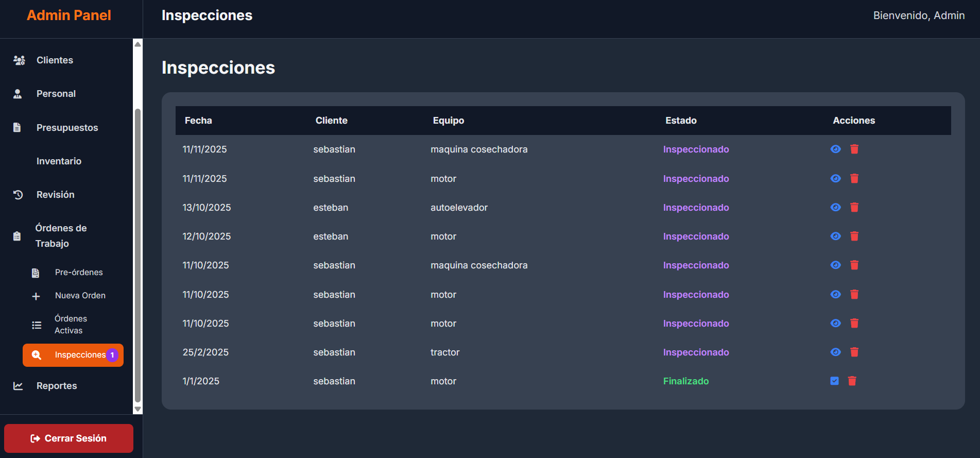Viewport: 980px width, 458px height.
Task: Click the Inspecciones notification badge
Action: click(x=112, y=355)
